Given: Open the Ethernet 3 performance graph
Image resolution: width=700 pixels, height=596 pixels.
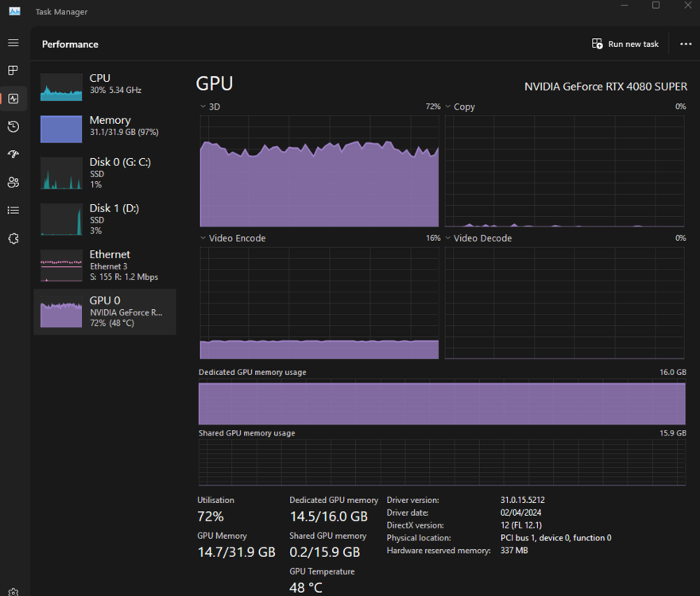Looking at the screenshot, I should point(103,265).
